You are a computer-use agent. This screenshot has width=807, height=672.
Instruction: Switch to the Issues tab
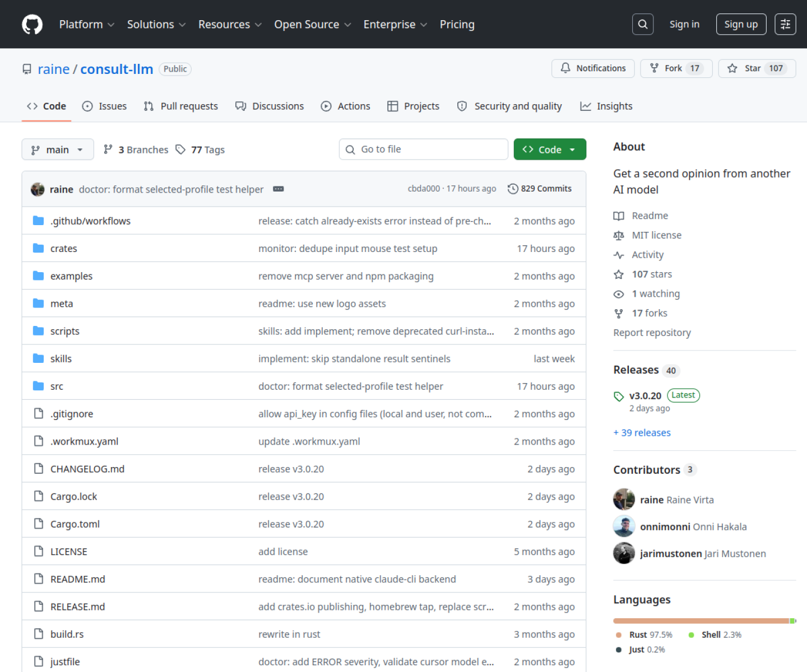point(104,106)
